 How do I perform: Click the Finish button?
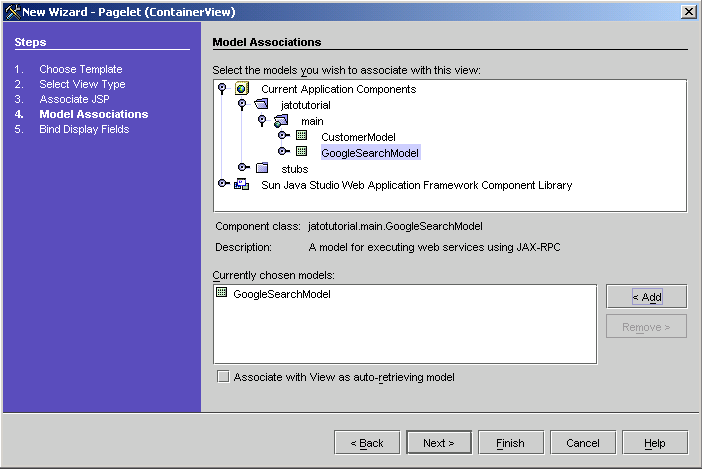(x=511, y=443)
